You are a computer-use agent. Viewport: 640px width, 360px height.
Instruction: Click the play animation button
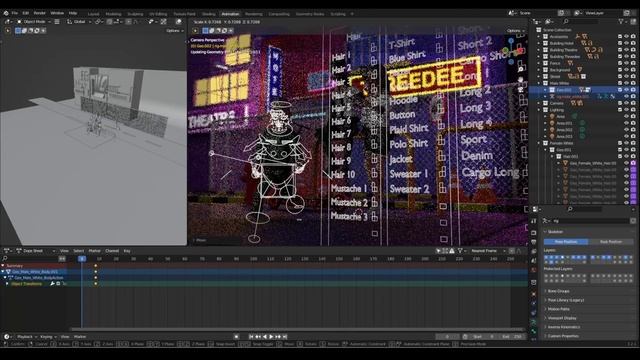click(x=271, y=337)
